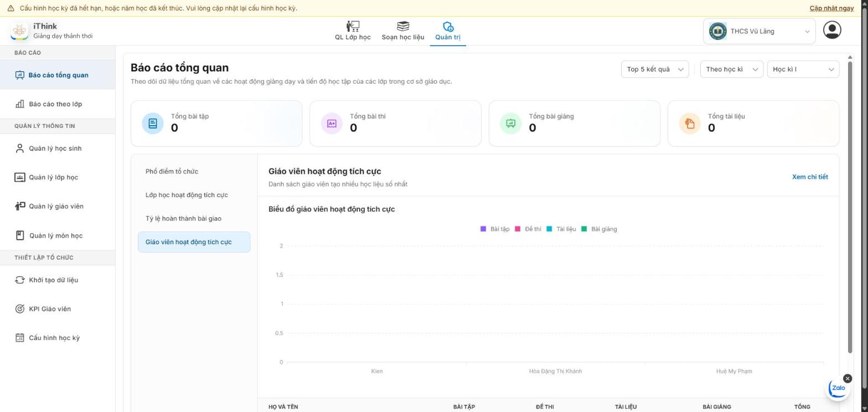The image size is (868, 412).
Task: Click the Quản lý học sinh person icon
Action: [20, 148]
